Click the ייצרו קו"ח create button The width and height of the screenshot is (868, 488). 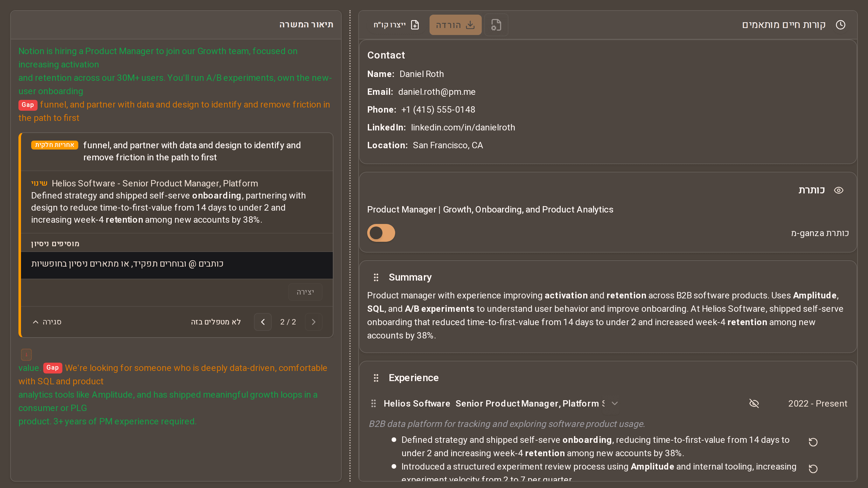pos(396,24)
